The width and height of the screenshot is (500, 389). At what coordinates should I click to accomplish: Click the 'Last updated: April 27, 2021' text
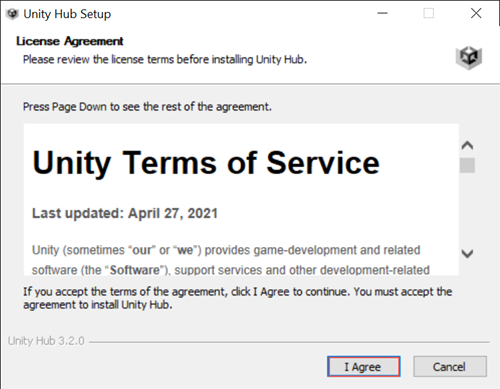[x=125, y=213]
